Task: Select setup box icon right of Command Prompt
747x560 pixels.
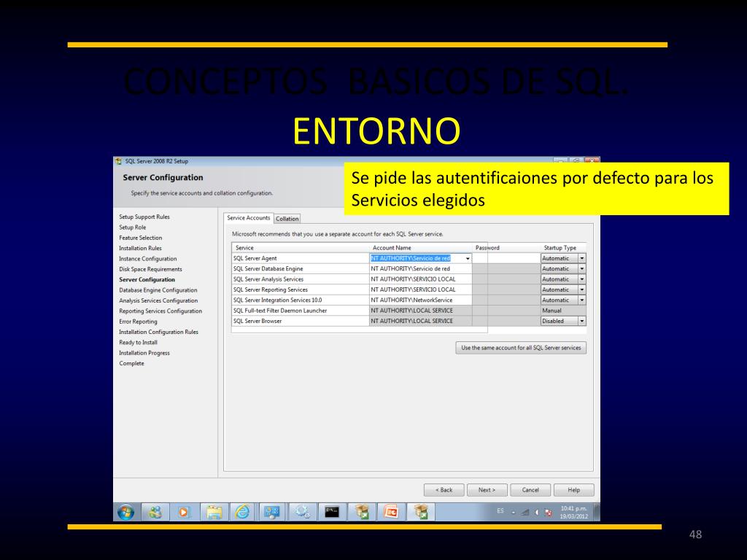Action: click(362, 513)
